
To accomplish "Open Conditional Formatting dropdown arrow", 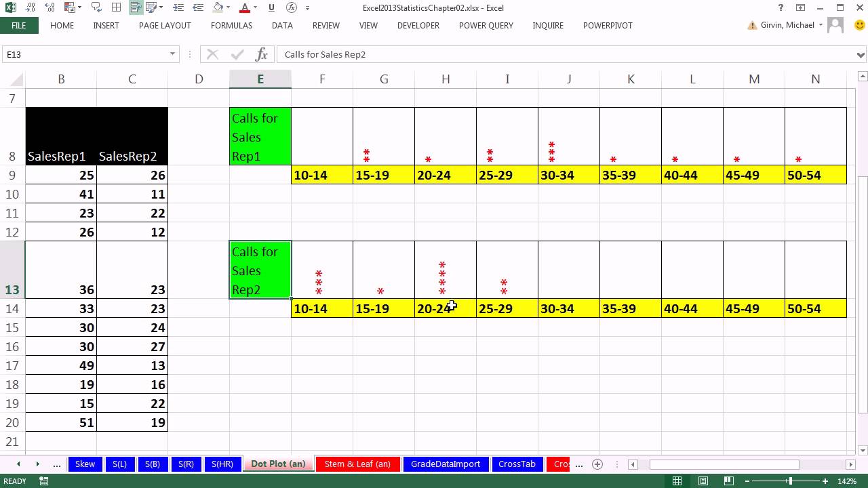I will point(79,8).
